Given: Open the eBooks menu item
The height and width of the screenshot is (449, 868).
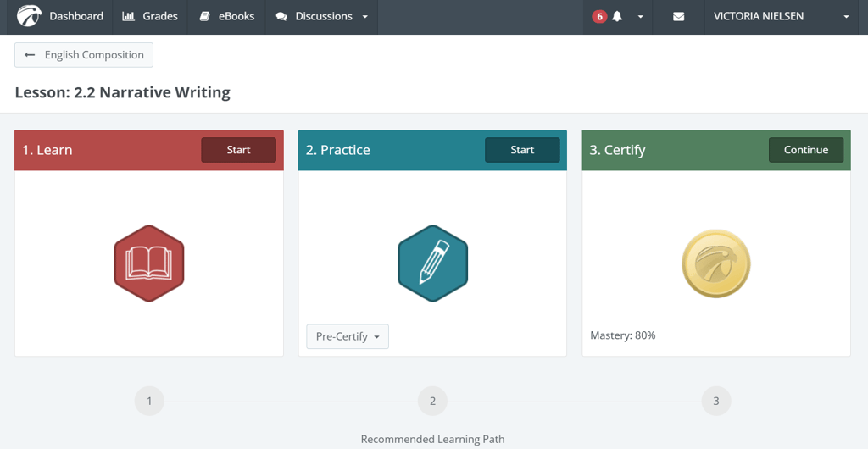Looking at the screenshot, I should (227, 17).
